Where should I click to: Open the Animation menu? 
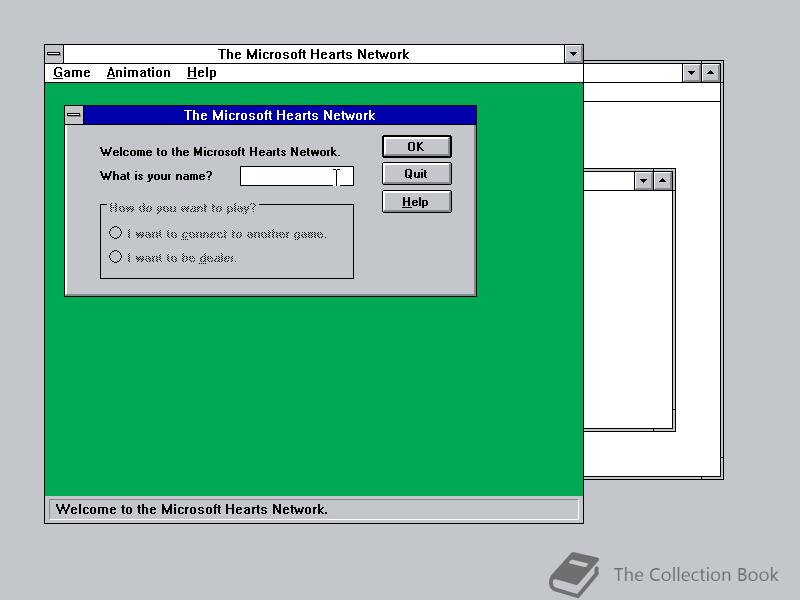click(138, 72)
